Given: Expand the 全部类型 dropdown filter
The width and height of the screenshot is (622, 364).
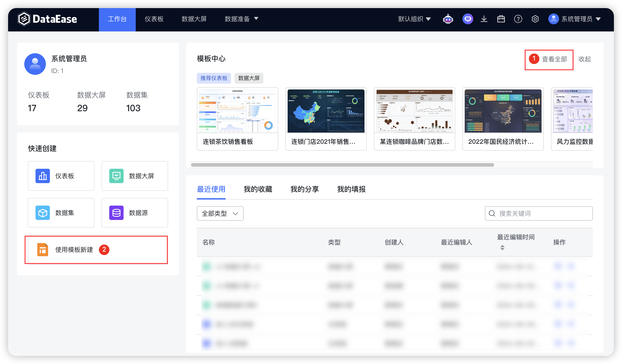Looking at the screenshot, I should [x=219, y=213].
